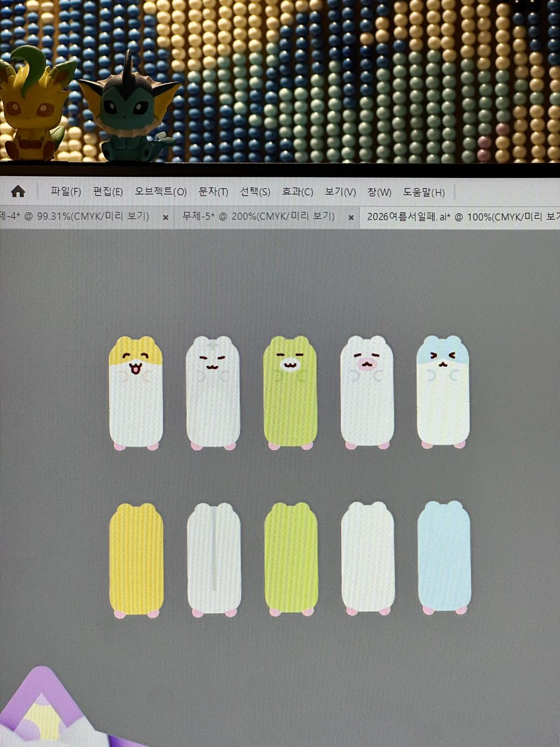
Task: Select the blue-headed squinting hamster artwork
Action: coord(444,392)
